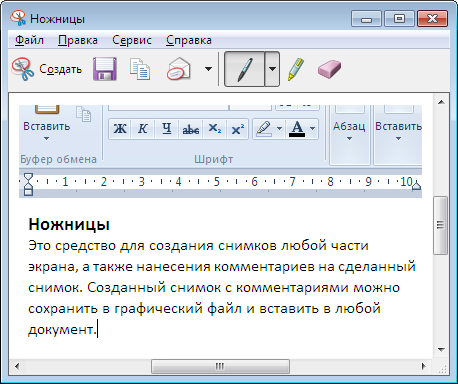Maximize the Ножницы window

399,18
